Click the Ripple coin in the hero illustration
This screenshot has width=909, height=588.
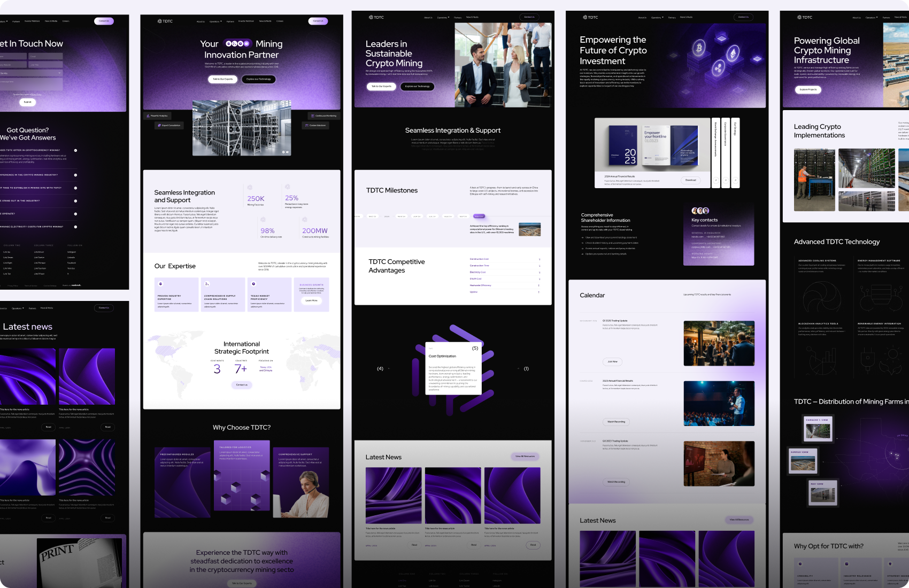(718, 67)
